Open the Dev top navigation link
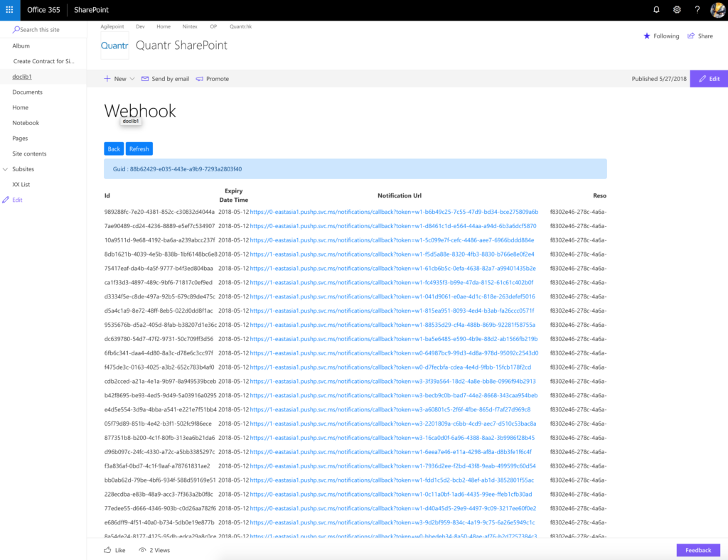Screen dimensions: 728x560 [140, 26]
